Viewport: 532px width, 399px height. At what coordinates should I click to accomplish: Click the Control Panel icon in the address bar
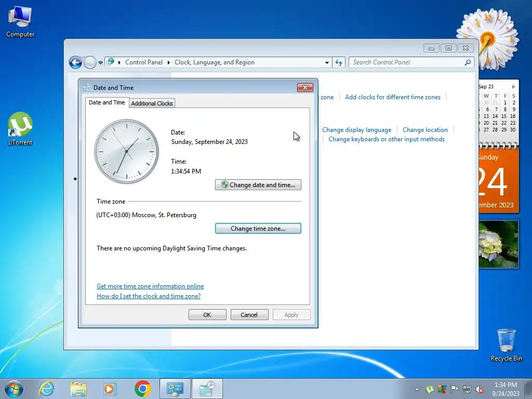110,62
